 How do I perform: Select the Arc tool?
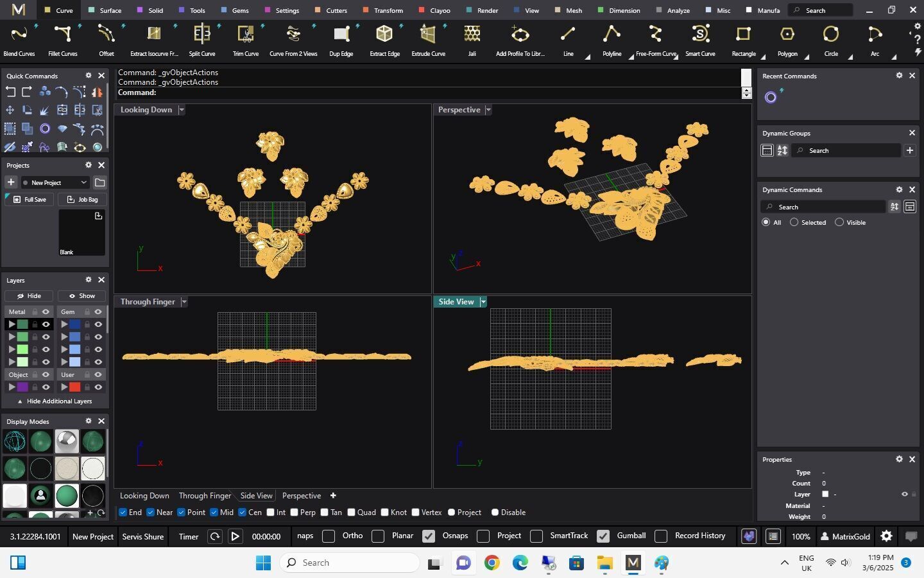tap(875, 40)
